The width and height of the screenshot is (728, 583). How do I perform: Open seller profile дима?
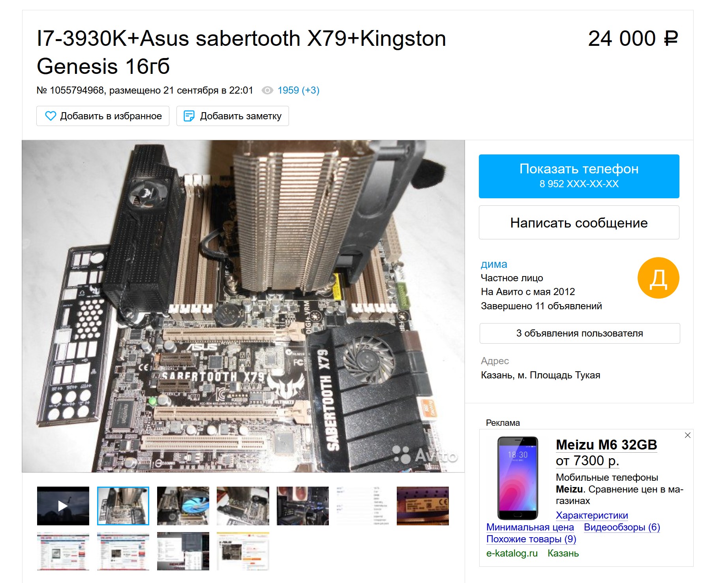click(x=494, y=264)
